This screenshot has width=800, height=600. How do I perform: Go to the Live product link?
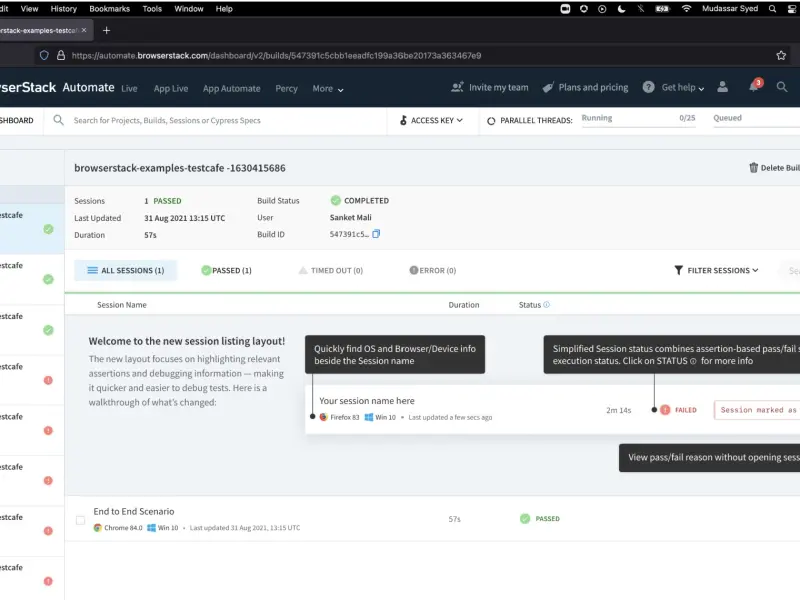pos(129,89)
